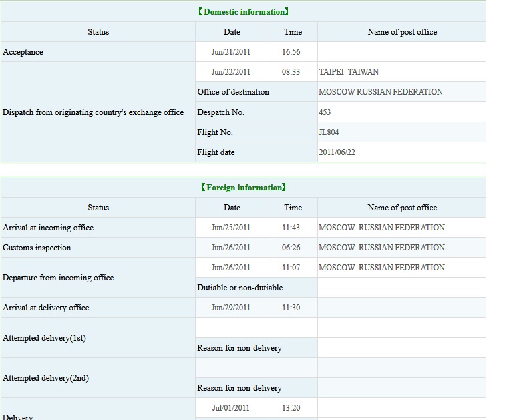Click Reason for non-delivery under Attempted delivery(2nd)

[239, 388]
